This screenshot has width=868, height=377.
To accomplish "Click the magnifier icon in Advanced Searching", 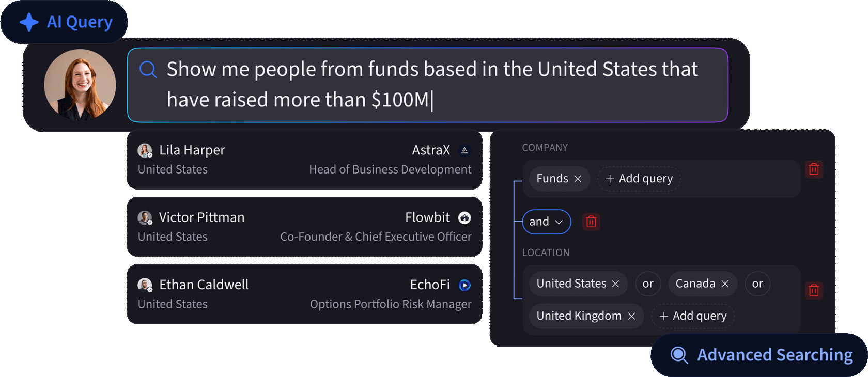I will click(x=678, y=355).
